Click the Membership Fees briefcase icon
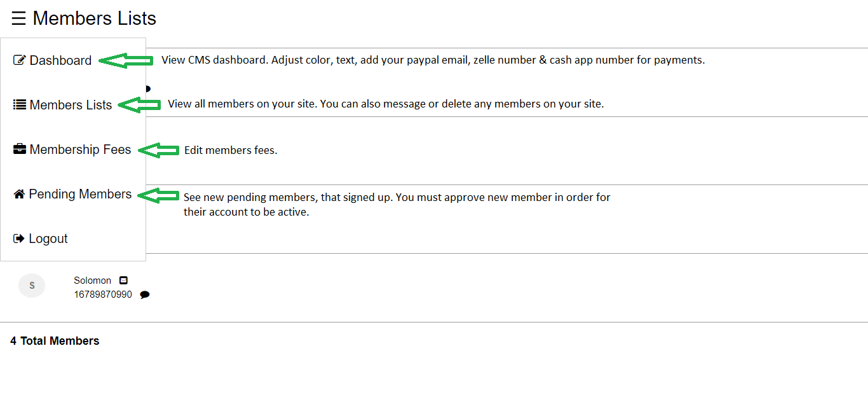This screenshot has width=868, height=416. click(20, 149)
